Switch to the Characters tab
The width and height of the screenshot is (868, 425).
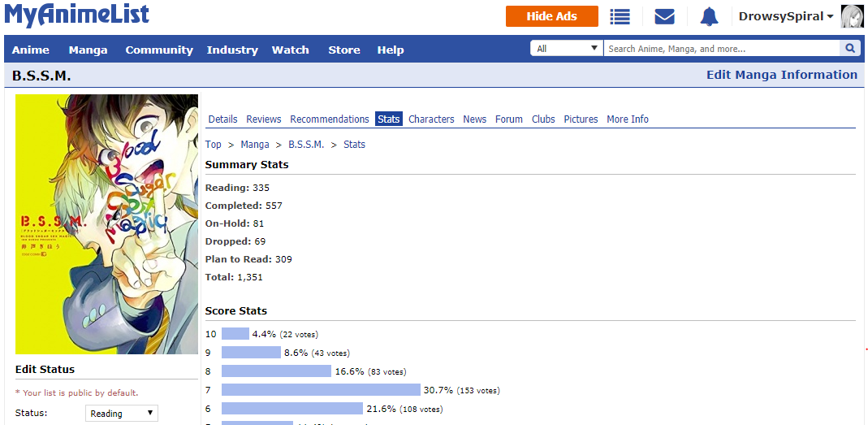click(431, 119)
